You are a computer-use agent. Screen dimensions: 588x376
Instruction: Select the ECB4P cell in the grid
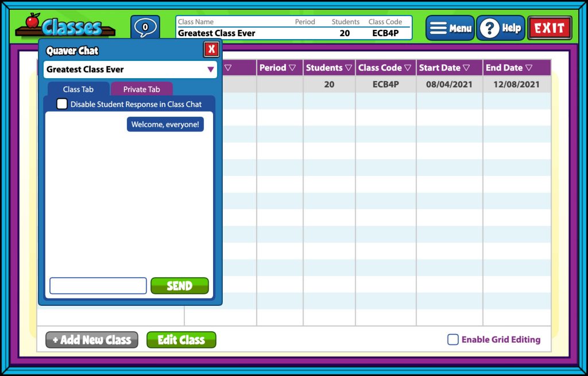pyautogui.click(x=386, y=84)
